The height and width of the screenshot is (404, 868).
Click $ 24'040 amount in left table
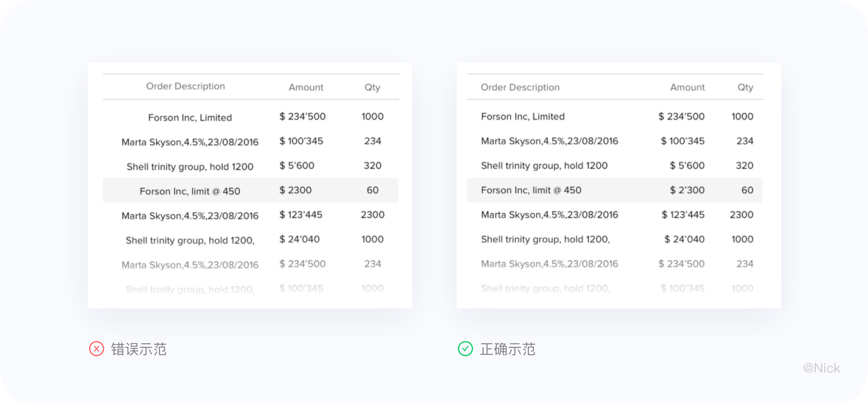pyautogui.click(x=299, y=239)
